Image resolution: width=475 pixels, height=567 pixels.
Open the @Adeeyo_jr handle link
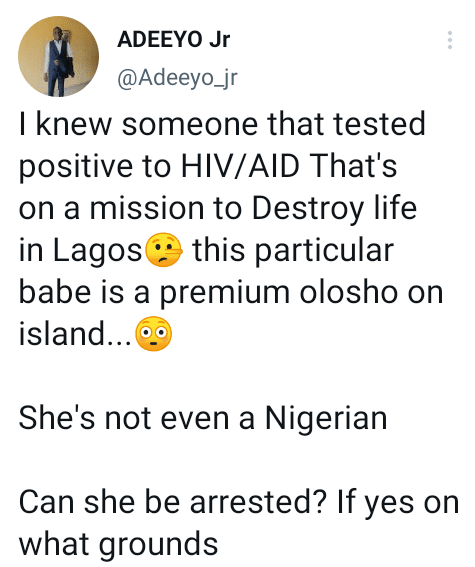coord(177,77)
